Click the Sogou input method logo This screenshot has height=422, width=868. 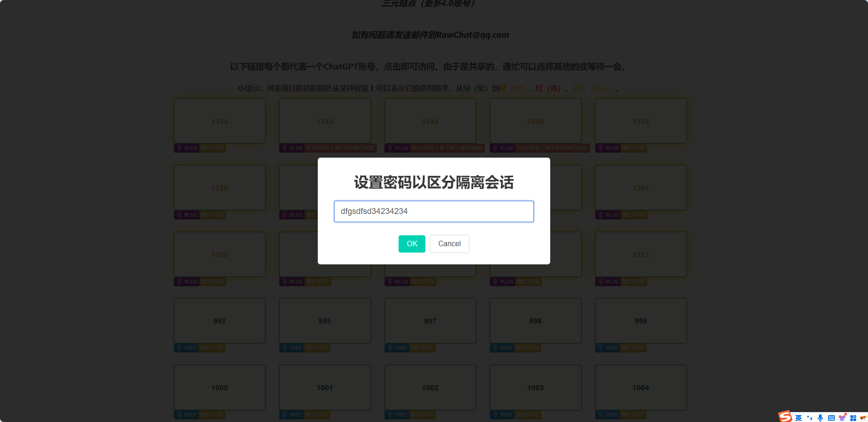[785, 417]
